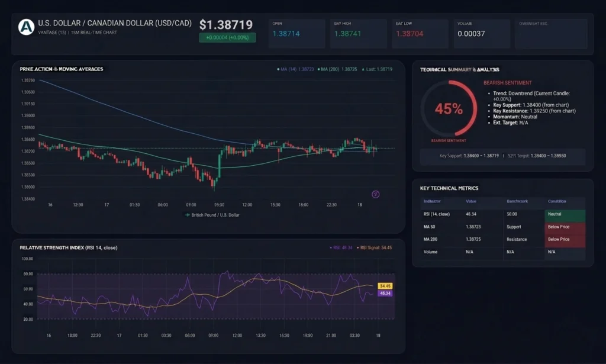Click the Volume card showing 0.00037

[x=482, y=34]
